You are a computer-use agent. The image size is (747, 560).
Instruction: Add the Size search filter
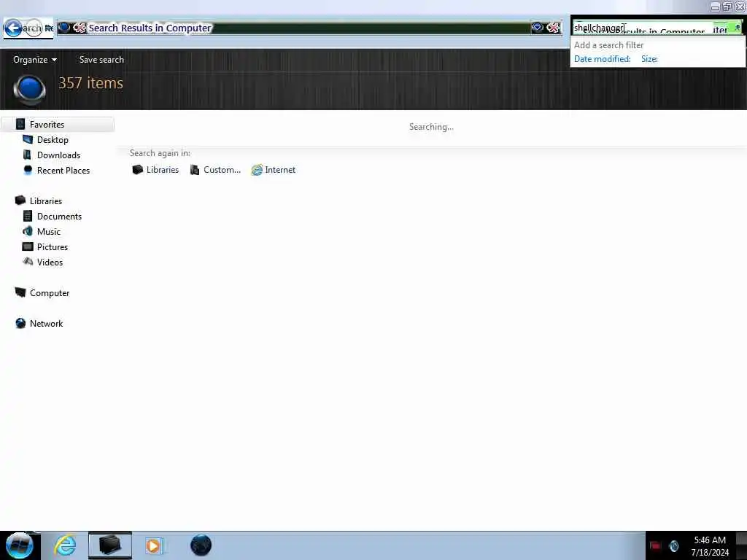[x=649, y=59]
